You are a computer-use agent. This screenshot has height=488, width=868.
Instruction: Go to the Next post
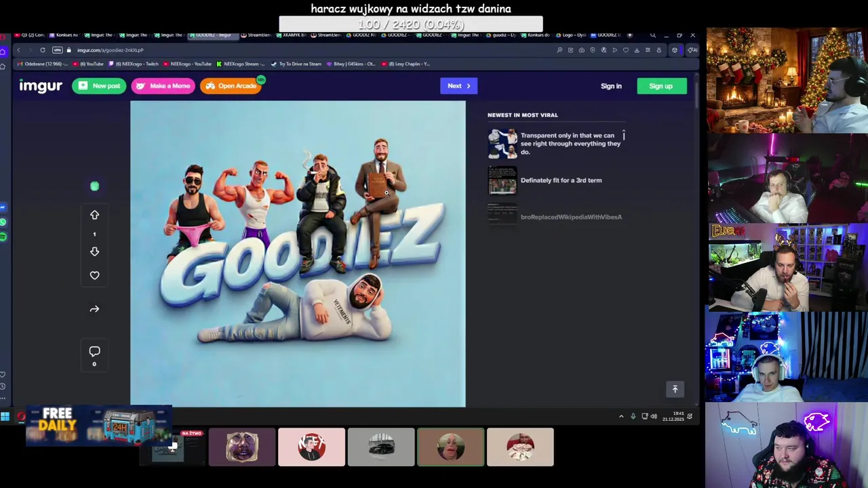[x=458, y=86]
